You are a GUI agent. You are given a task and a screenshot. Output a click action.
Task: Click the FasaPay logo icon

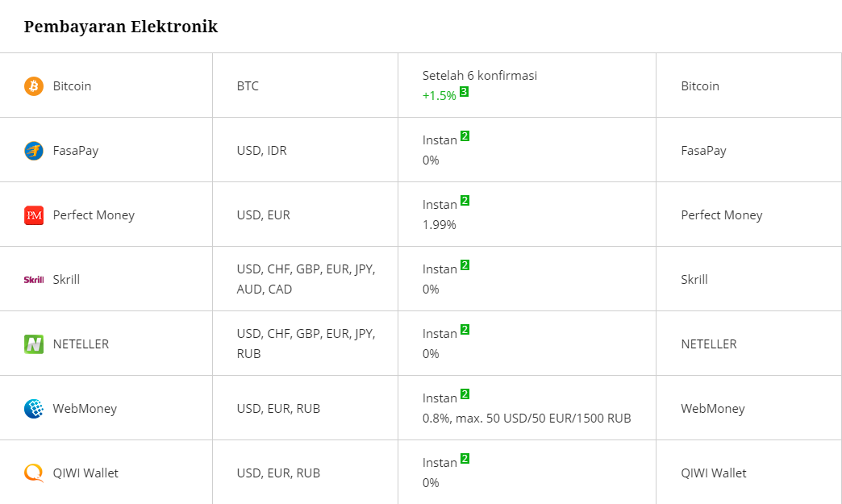pyautogui.click(x=34, y=151)
